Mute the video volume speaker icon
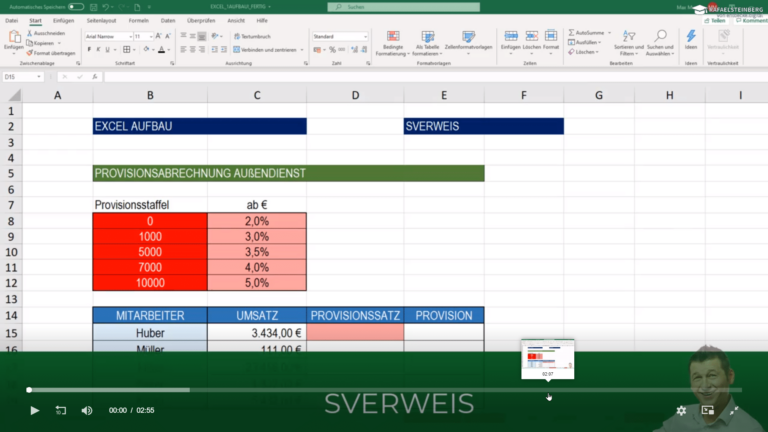Screen dimensions: 768x432 pos(86,410)
